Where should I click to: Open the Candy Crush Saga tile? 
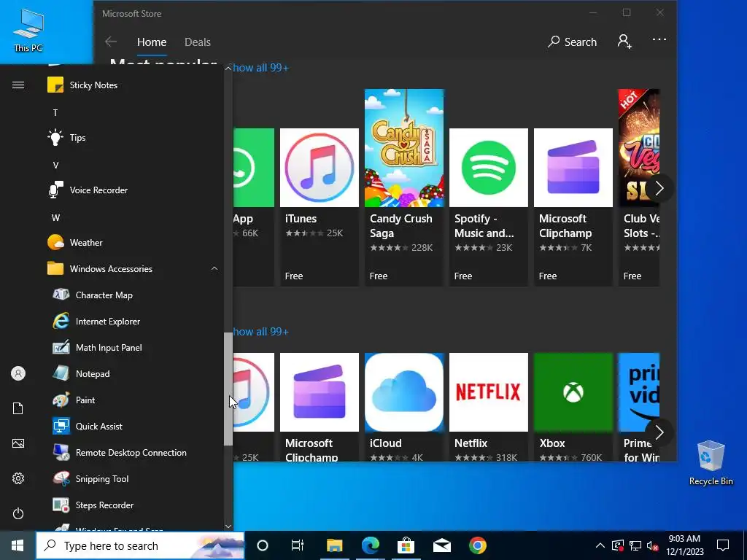click(404, 187)
